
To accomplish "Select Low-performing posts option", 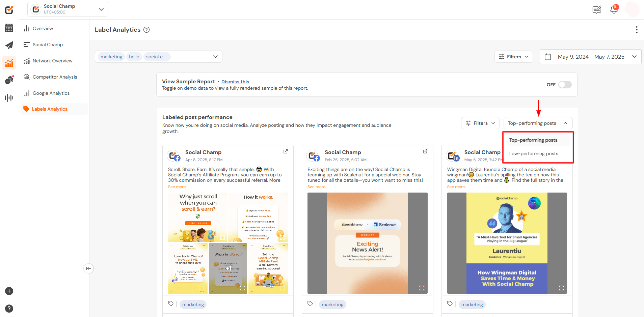I will (538, 153).
